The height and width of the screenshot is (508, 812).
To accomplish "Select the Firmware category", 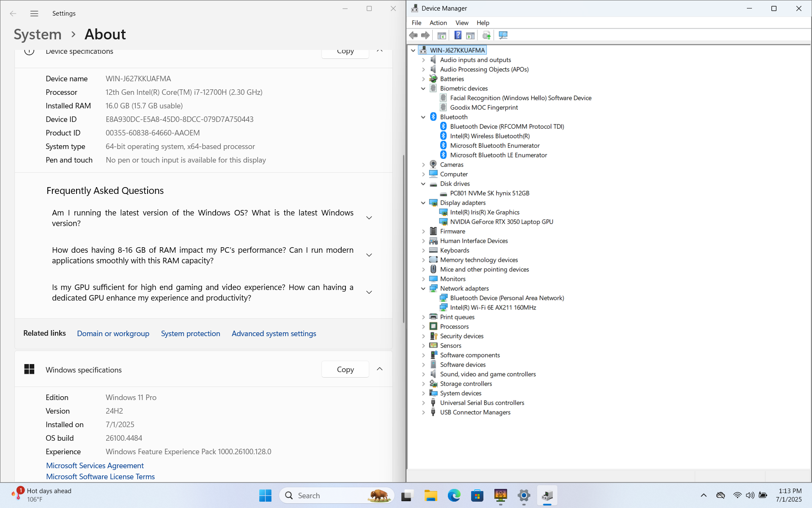I will (453, 231).
